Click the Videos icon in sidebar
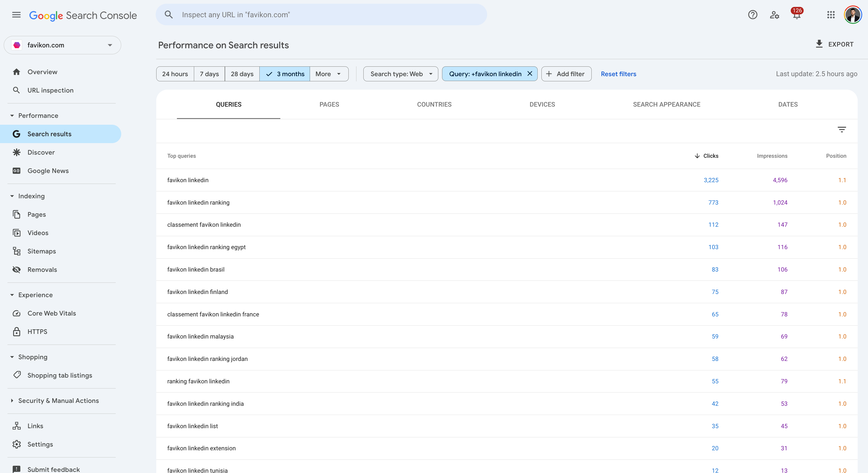This screenshot has height=473, width=868. coord(16,233)
